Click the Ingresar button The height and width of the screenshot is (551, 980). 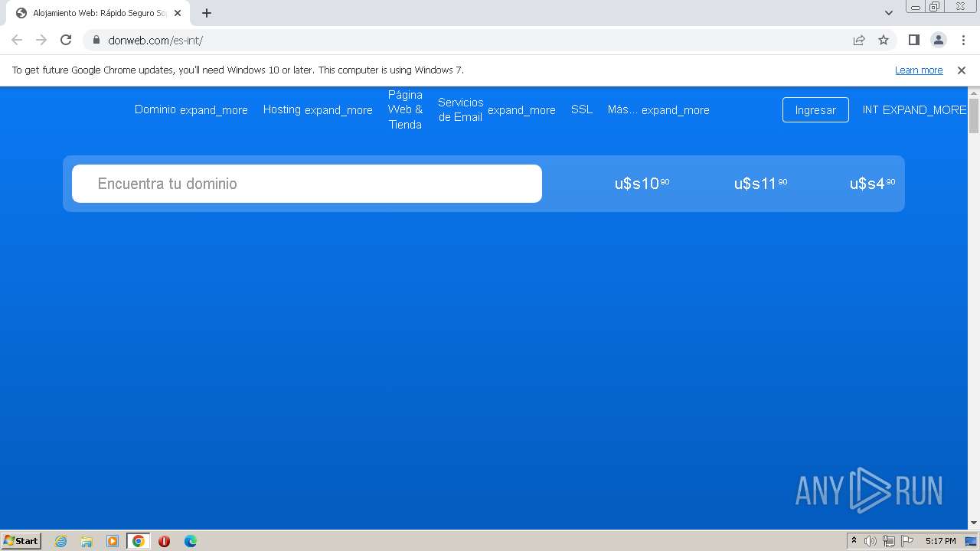[x=815, y=109]
